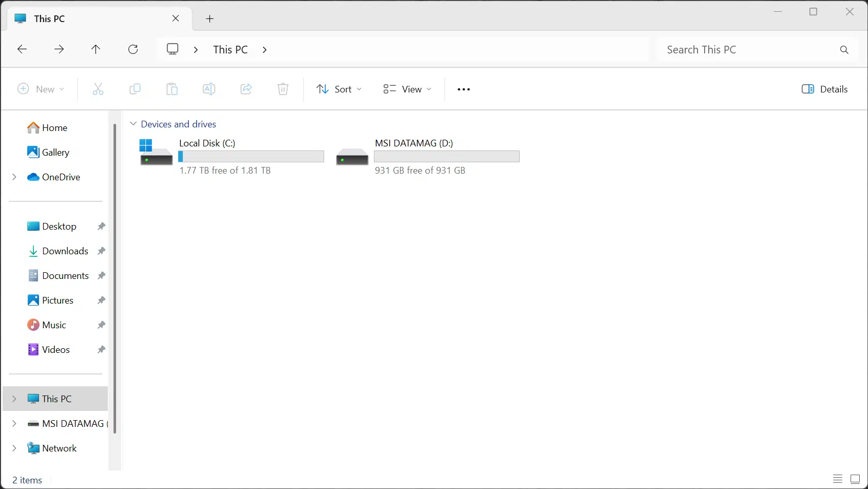The width and height of the screenshot is (868, 489).
Task: Click the '1.77 TB free of 1.81 TB' text
Action: (225, 171)
